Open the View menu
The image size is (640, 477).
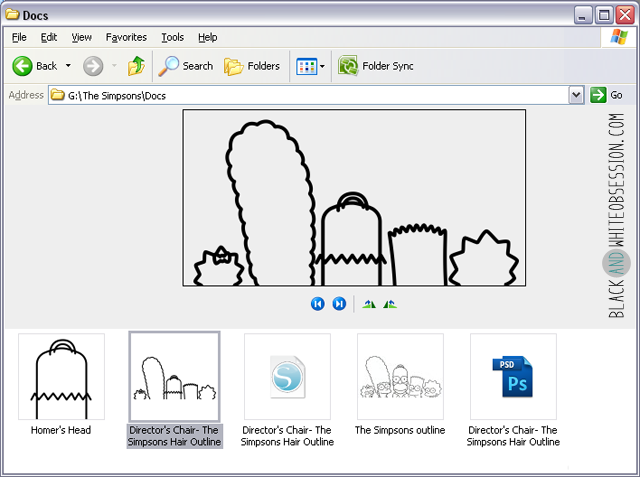[82, 37]
